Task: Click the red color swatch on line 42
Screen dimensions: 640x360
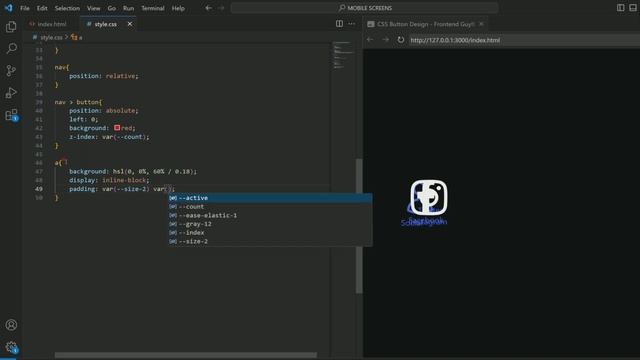Action: pyautogui.click(x=117, y=128)
